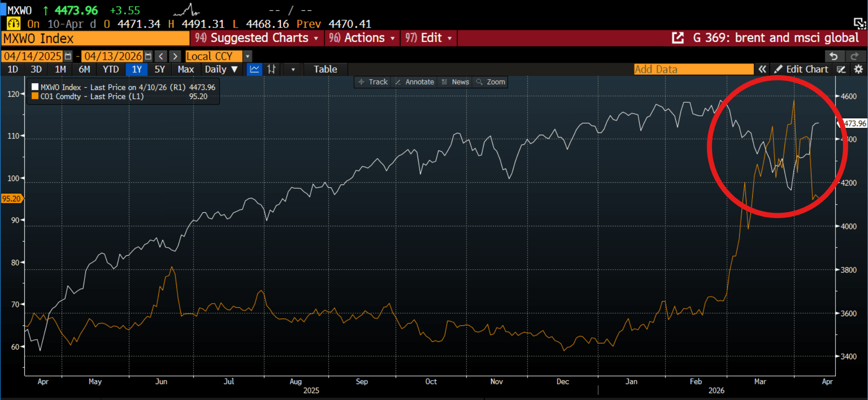Toggle the Track crosshair mode
The image size is (868, 400).
point(373,82)
